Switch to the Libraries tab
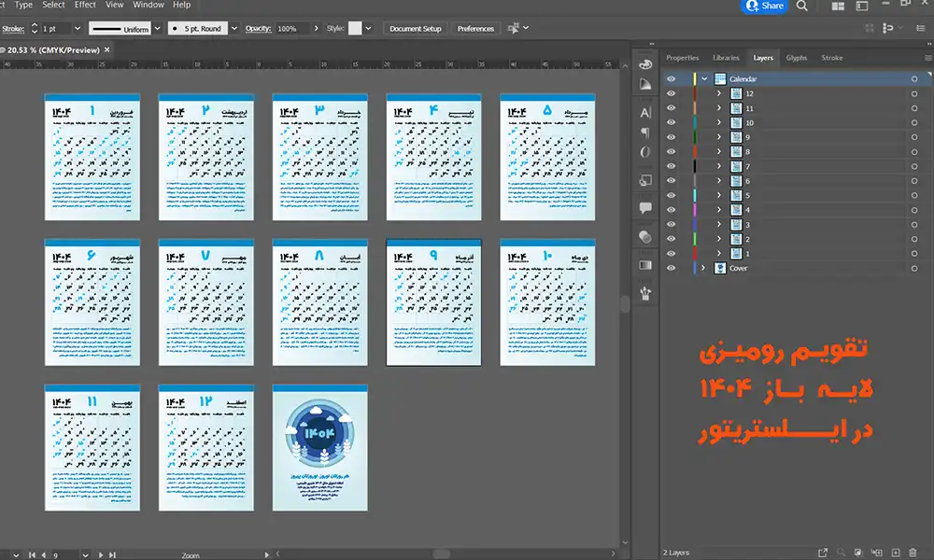934x560 pixels. click(x=726, y=58)
